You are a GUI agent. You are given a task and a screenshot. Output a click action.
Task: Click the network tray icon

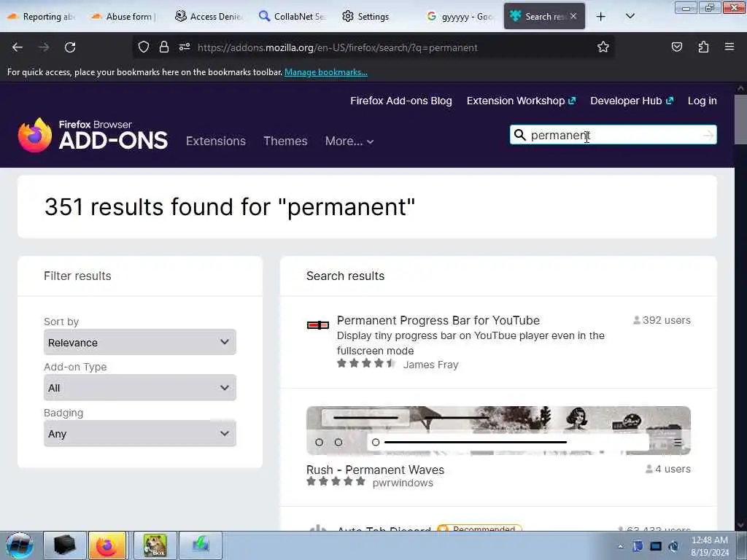point(638,546)
